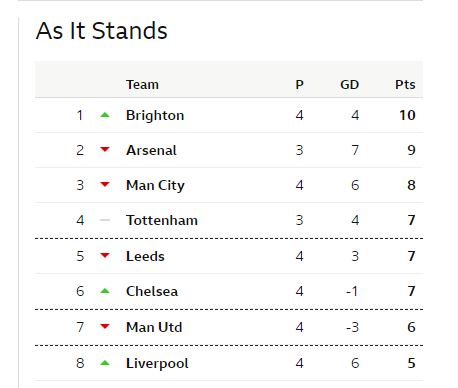Click the green up arrow beside Liverpool
This screenshot has width=458, height=388.
point(105,363)
